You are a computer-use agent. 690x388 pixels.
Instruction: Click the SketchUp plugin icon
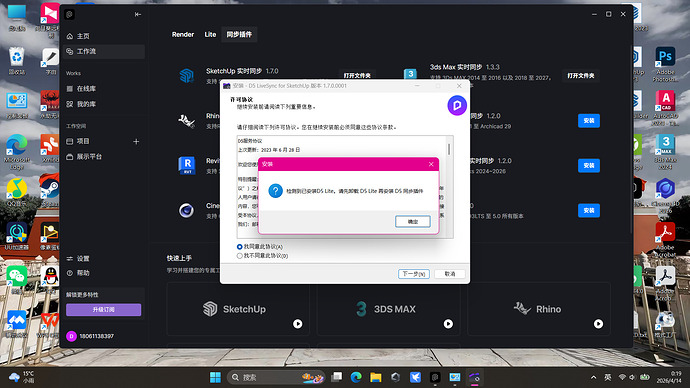click(187, 76)
